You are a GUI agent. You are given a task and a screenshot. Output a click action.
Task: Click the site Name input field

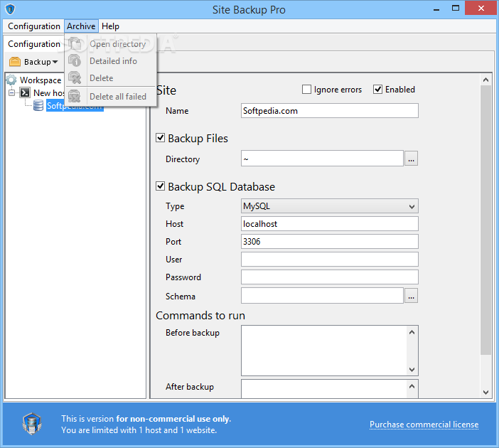coord(329,110)
